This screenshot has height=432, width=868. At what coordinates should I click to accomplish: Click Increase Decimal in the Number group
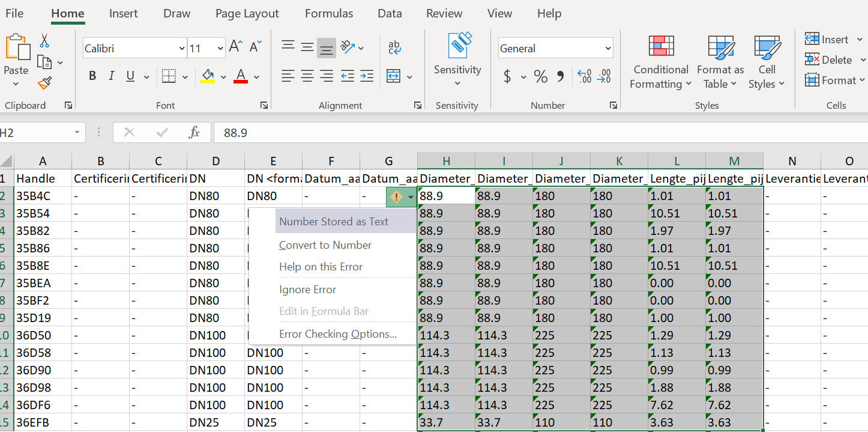coord(584,76)
